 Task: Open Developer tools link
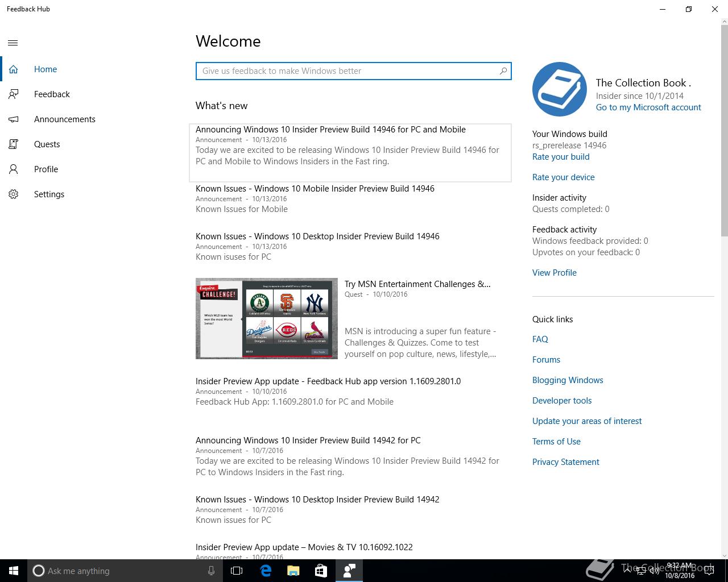click(x=562, y=401)
